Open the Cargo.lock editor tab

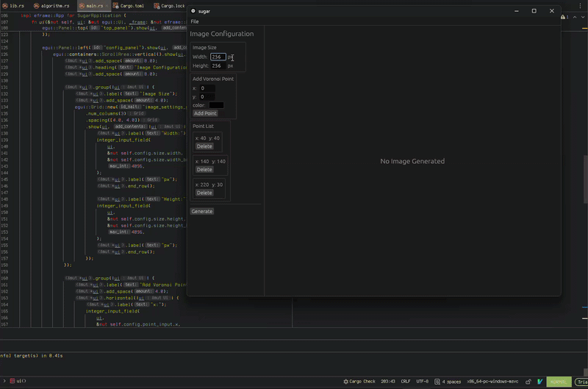(x=170, y=6)
